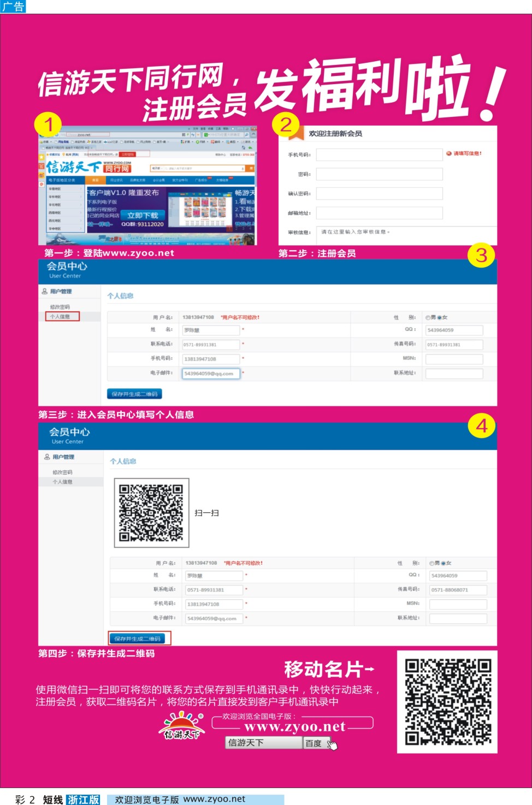This screenshot has width=532, height=805.
Task: Click the 密码 field in the registration form
Action: pyautogui.click(x=380, y=174)
